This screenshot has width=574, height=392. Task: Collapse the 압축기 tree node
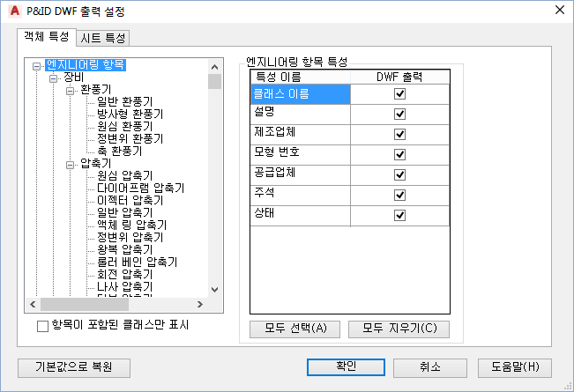71,166
